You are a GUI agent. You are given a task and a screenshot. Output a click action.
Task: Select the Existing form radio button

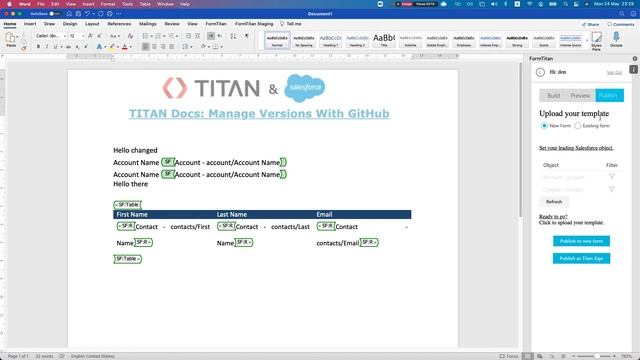[577, 126]
